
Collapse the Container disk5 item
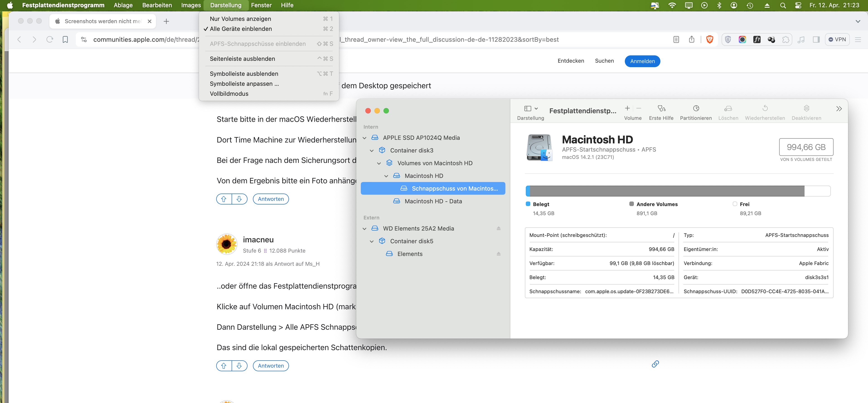(372, 241)
